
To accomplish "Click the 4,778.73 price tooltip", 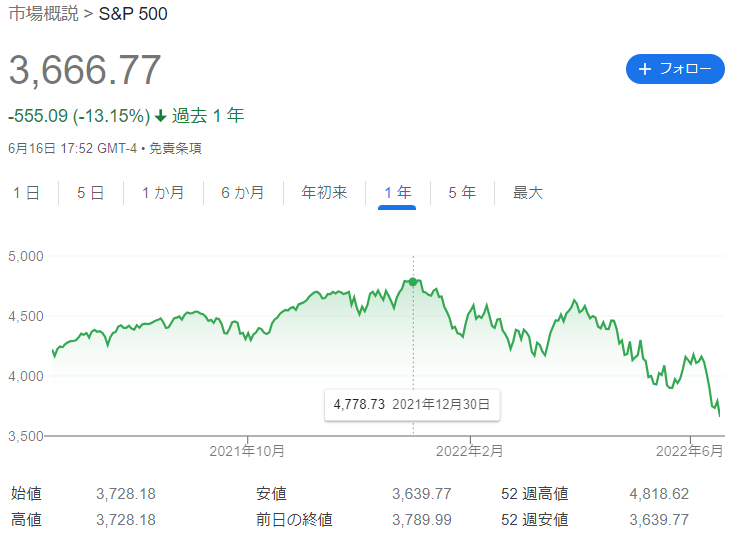I will click(412, 405).
